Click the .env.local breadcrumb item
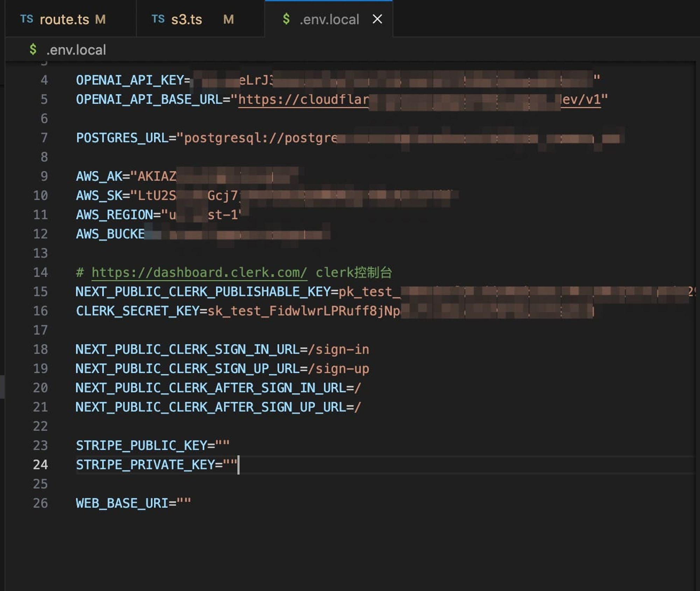The image size is (700, 591). click(x=76, y=50)
